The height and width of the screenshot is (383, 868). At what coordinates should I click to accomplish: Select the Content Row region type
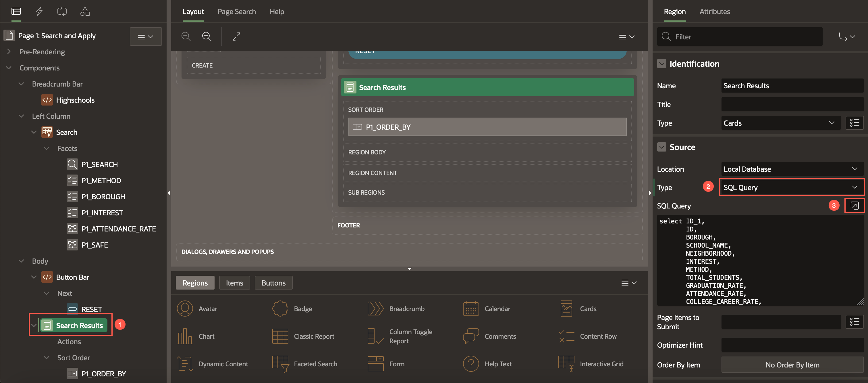[x=587, y=336]
